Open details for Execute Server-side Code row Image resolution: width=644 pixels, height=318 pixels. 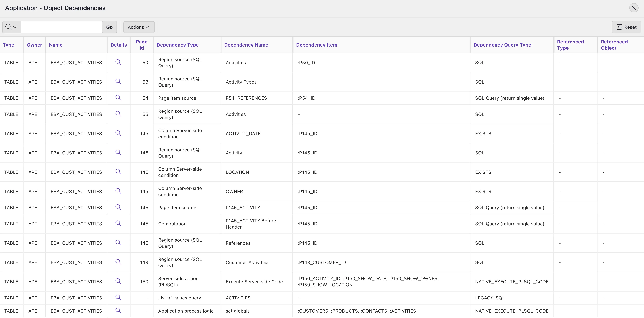pyautogui.click(x=118, y=281)
